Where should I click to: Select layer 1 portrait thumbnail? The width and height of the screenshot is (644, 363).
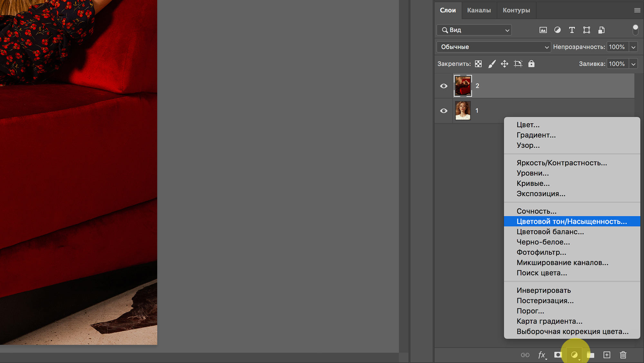tap(463, 111)
